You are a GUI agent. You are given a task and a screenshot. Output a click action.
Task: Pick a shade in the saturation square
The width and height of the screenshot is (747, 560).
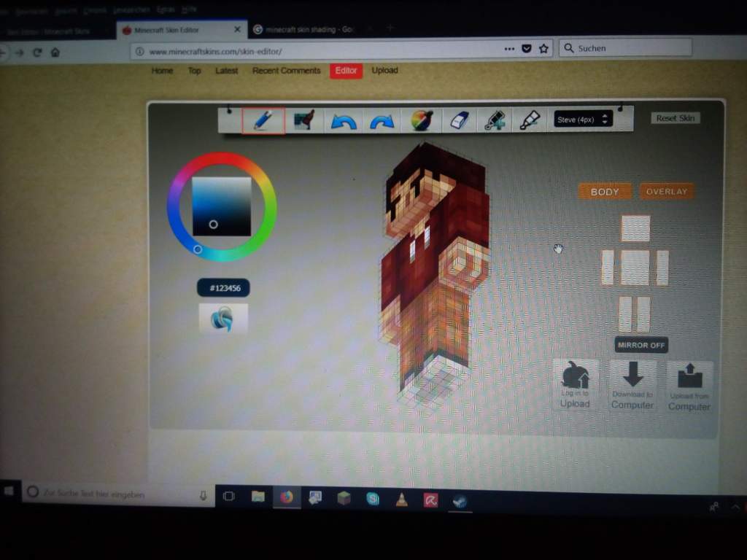click(222, 206)
